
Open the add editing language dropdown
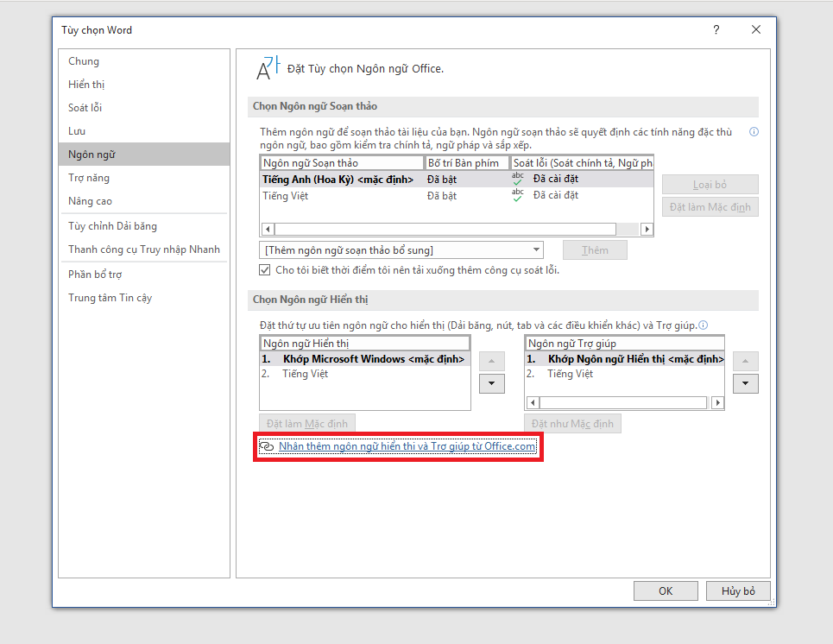[x=402, y=250]
